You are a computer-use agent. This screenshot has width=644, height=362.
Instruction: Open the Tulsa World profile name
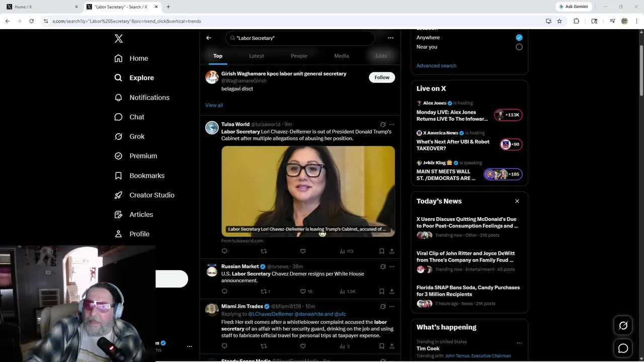[235, 124]
